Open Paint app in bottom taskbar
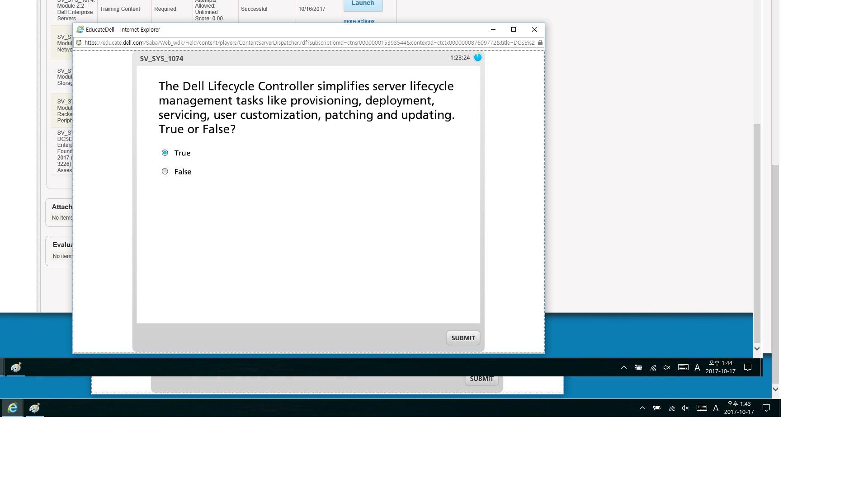The height and width of the screenshot is (488, 868). point(34,408)
